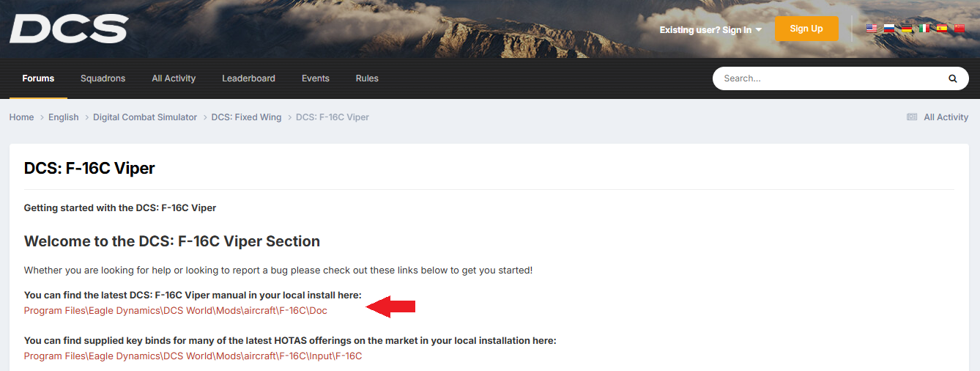Click the line starting 'You can find supplied key binds'
Screen dimensions: 980x371
[290, 341]
